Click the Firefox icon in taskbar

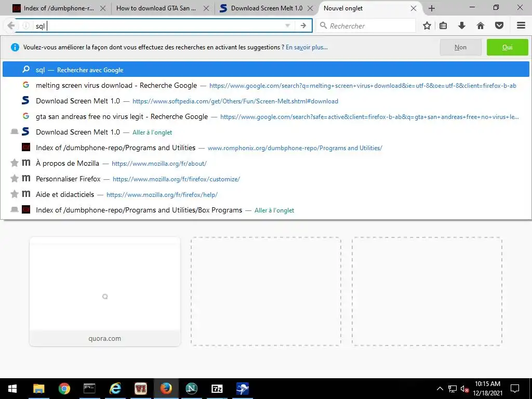(166, 389)
